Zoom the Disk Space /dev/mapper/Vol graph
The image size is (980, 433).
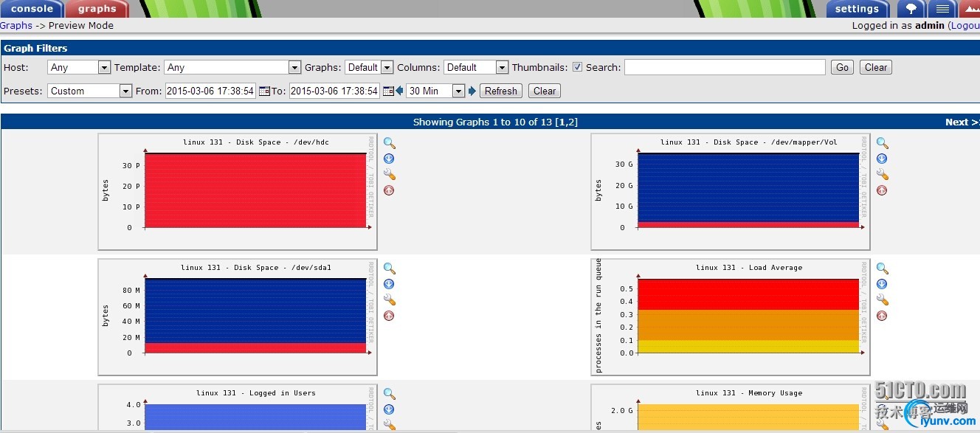click(882, 144)
